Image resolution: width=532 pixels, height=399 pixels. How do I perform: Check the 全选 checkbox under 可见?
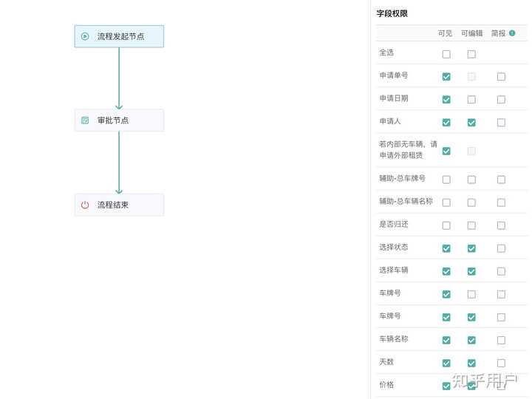point(446,54)
